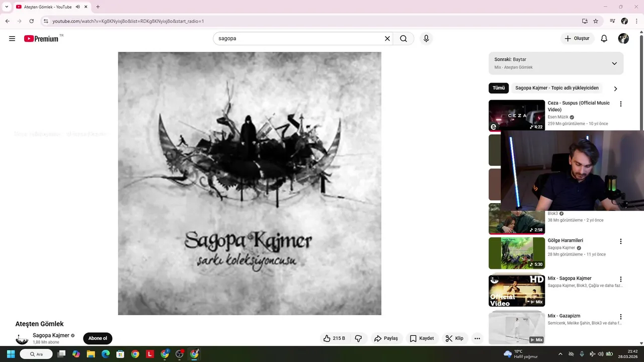644x362 pixels.
Task: Focus the browser address bar URL
Action: click(x=312, y=21)
